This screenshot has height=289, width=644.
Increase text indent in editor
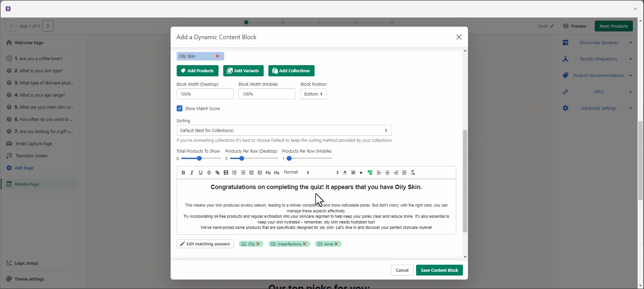click(x=260, y=173)
